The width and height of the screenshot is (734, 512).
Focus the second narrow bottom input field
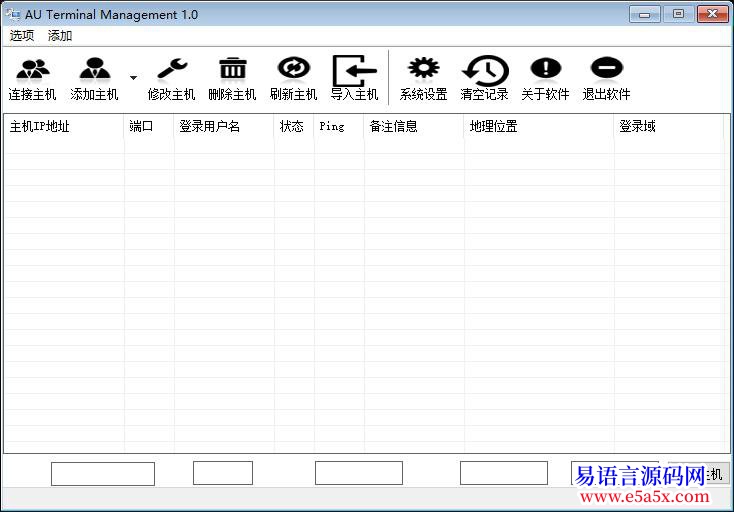click(223, 473)
